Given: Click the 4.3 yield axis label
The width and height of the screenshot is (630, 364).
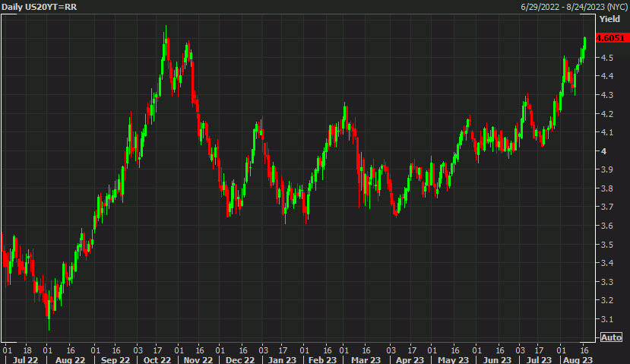Looking at the screenshot, I should [606, 95].
